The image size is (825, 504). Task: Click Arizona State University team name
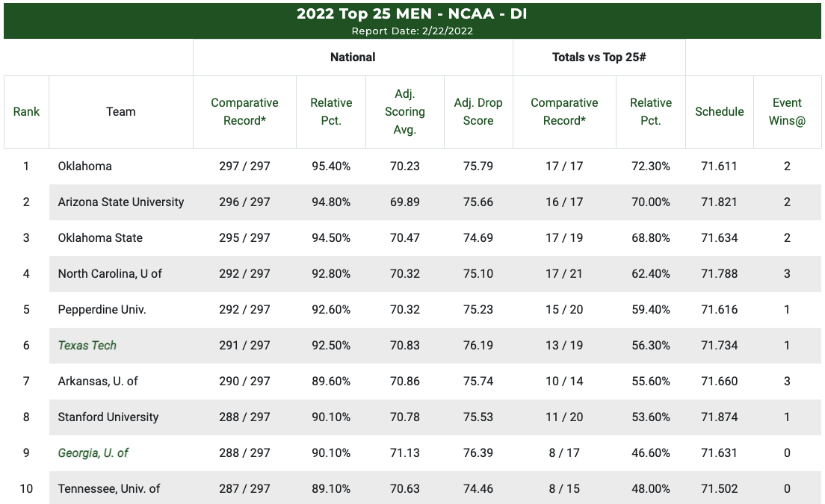[121, 202]
